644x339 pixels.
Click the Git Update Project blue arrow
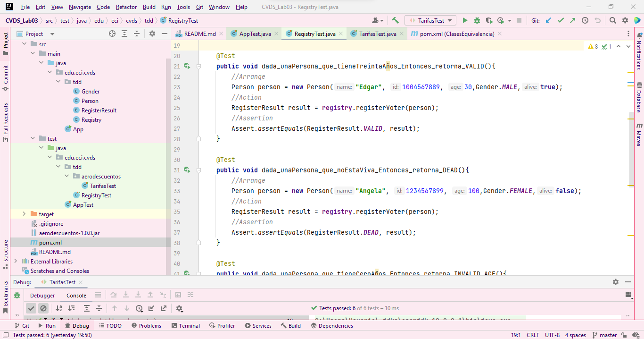click(x=548, y=20)
